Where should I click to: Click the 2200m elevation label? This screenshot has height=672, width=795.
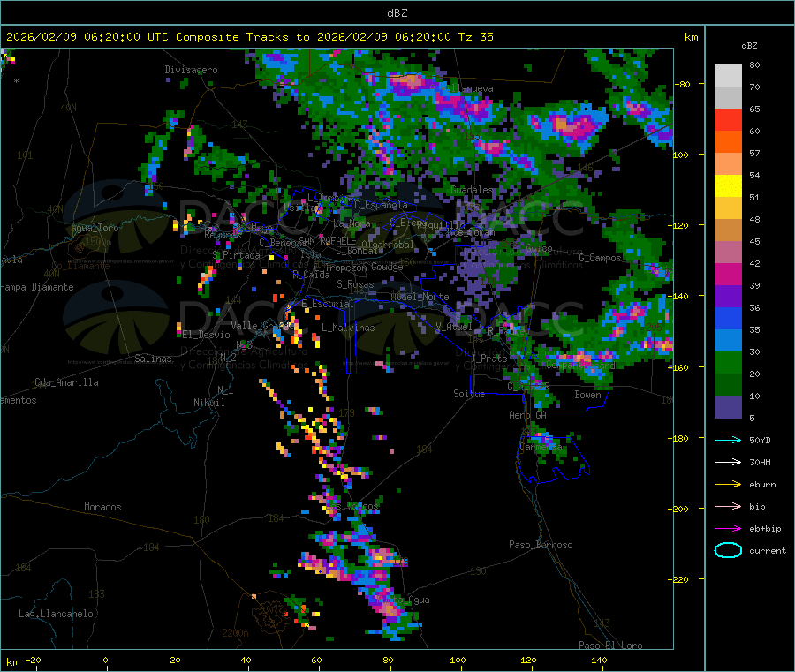(235, 633)
